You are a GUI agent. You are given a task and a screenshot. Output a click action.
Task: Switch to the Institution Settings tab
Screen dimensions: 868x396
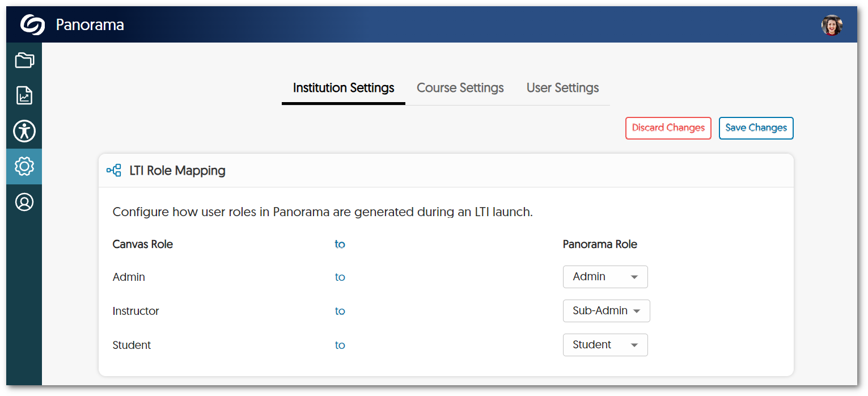344,88
